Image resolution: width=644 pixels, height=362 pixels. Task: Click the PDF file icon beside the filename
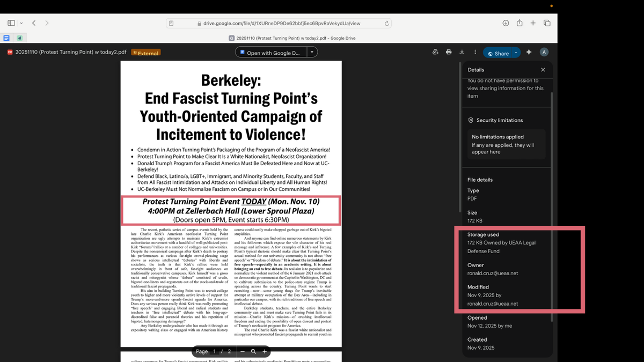pos(10,52)
